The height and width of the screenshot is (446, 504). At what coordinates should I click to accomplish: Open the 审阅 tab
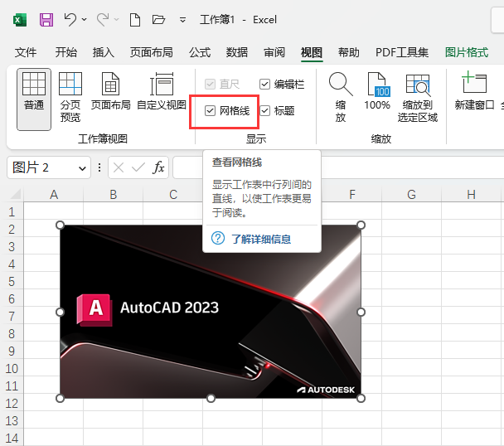point(274,52)
